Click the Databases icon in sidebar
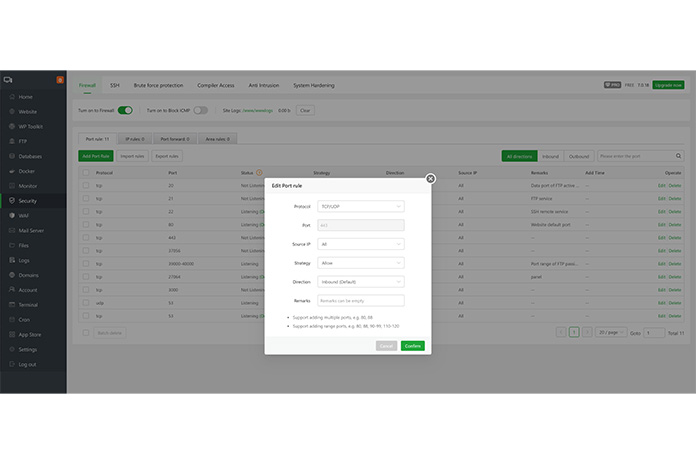 tap(9, 156)
